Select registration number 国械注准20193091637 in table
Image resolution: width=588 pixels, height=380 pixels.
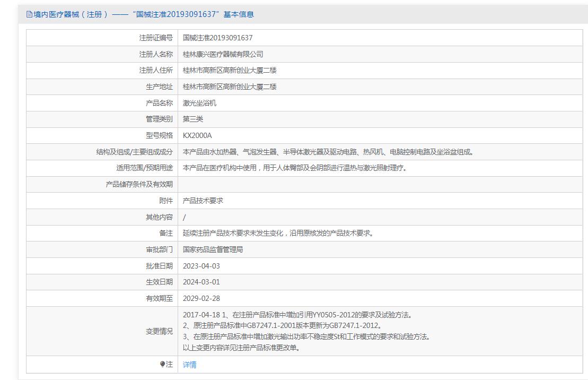pos(217,38)
